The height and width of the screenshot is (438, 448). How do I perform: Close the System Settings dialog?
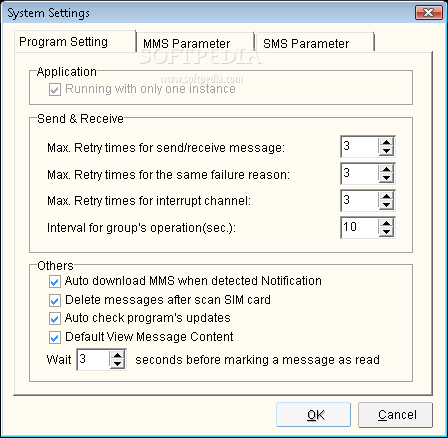pos(428,13)
